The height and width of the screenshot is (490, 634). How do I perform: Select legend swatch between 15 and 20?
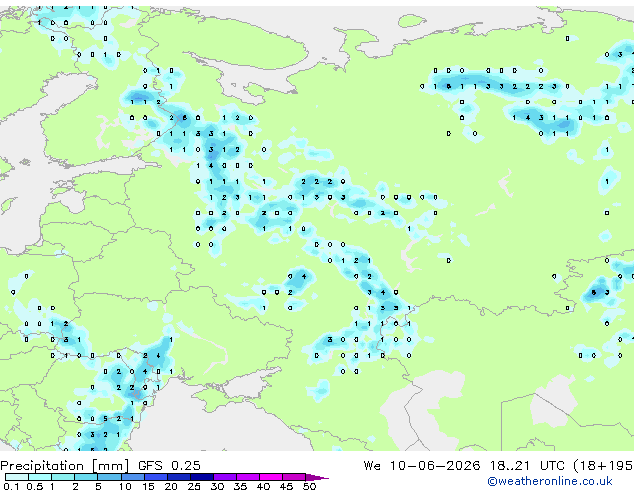point(155,477)
